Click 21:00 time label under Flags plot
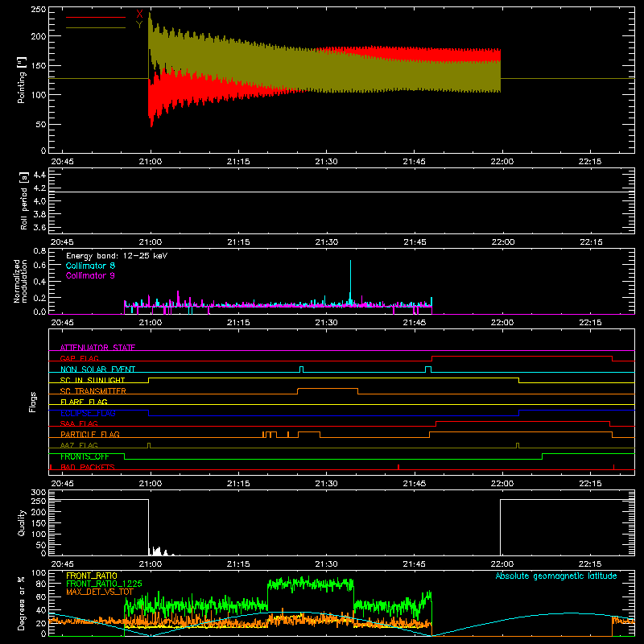This screenshot has height=644, width=644. tap(151, 484)
